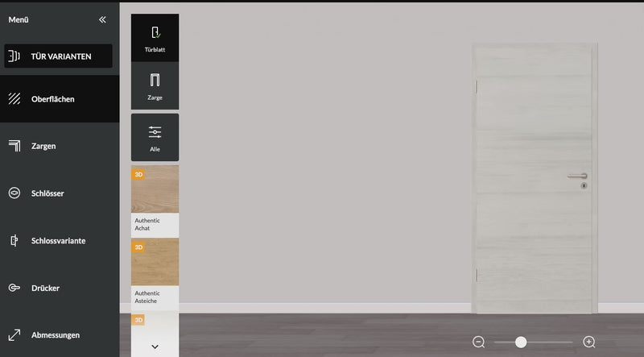Switch to the Zarge filter tab
The image size is (644, 357).
point(155,85)
